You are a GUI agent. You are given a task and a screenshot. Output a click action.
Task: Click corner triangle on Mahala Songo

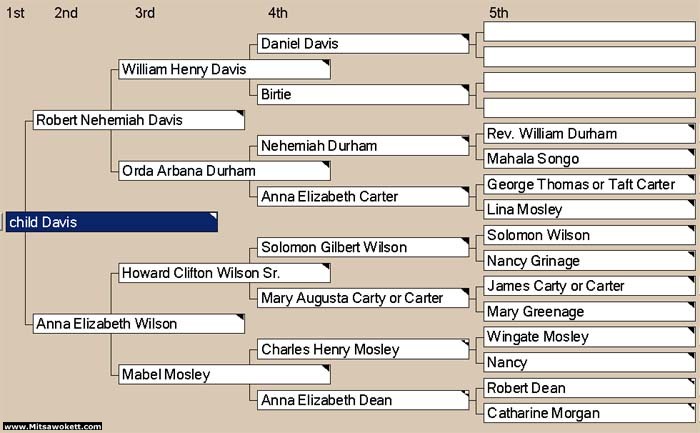point(691,153)
